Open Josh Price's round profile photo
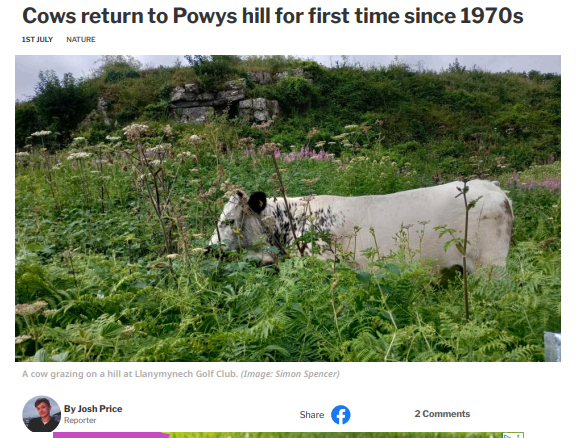The image size is (585, 438). 41,414
